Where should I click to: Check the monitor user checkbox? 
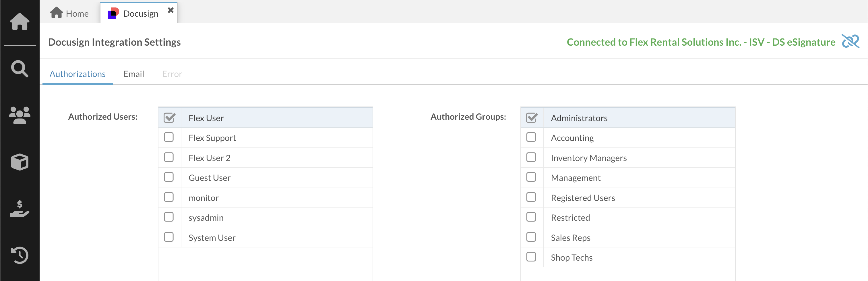pyautogui.click(x=169, y=197)
